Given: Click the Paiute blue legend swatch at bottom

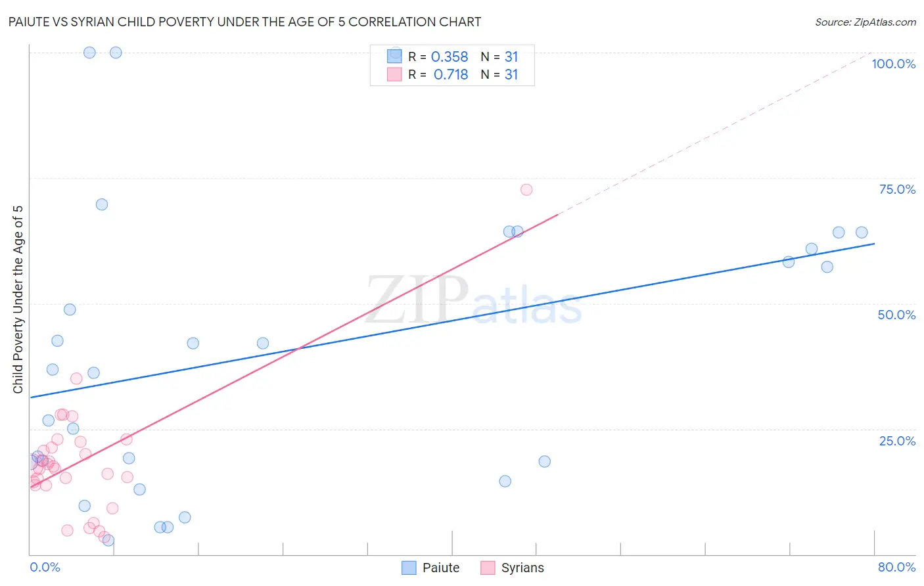Looking at the screenshot, I should coord(409,568).
